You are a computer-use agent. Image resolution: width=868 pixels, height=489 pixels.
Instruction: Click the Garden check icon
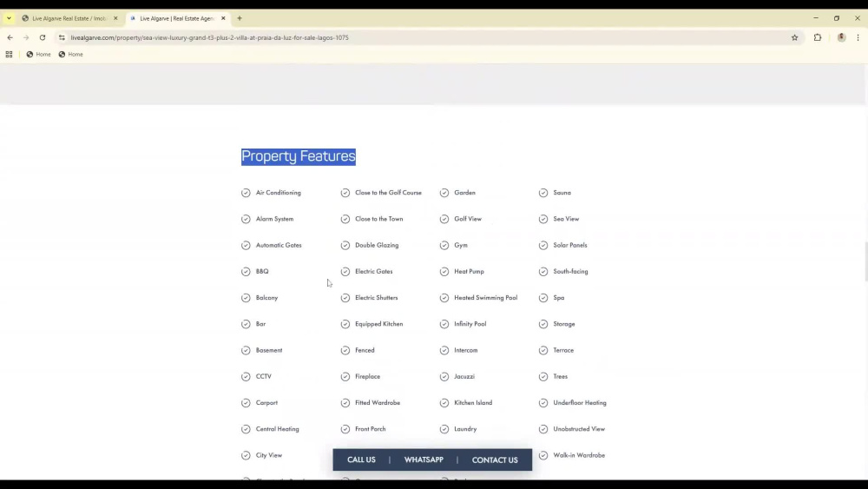point(444,193)
